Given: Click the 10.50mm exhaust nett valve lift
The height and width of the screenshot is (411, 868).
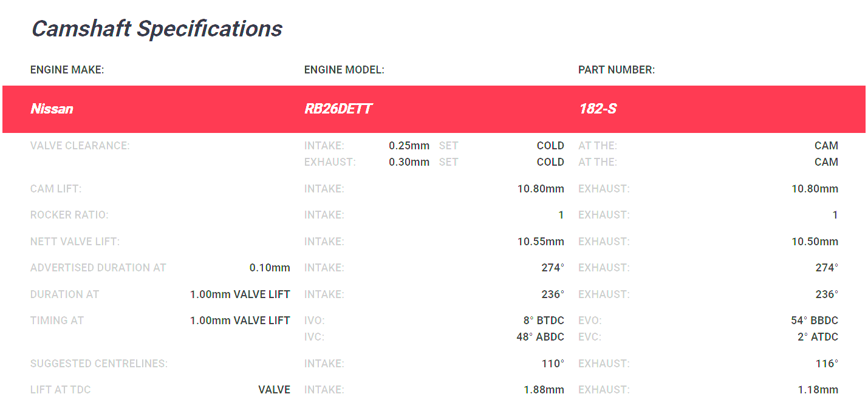Looking at the screenshot, I should [815, 242].
